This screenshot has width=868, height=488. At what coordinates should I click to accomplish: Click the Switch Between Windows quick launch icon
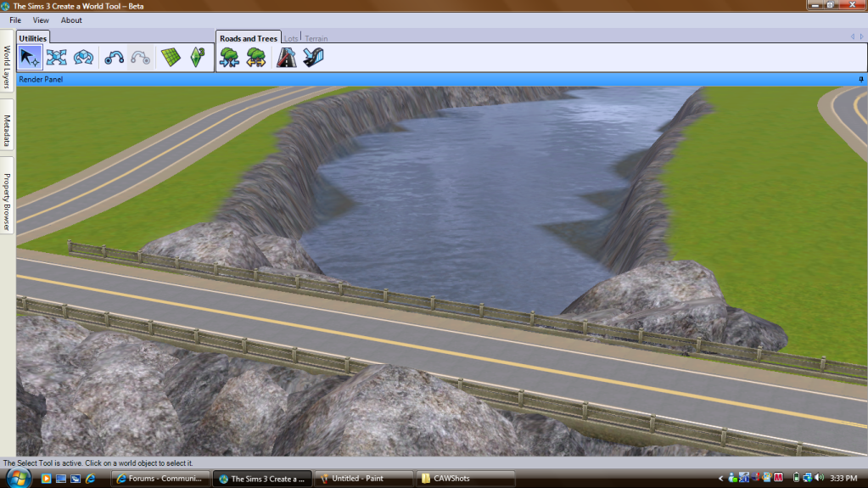click(76, 479)
